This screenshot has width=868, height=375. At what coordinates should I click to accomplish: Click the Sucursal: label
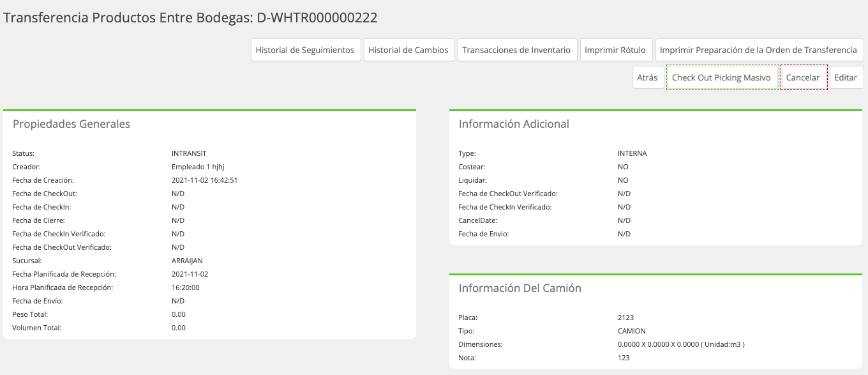pos(27,261)
